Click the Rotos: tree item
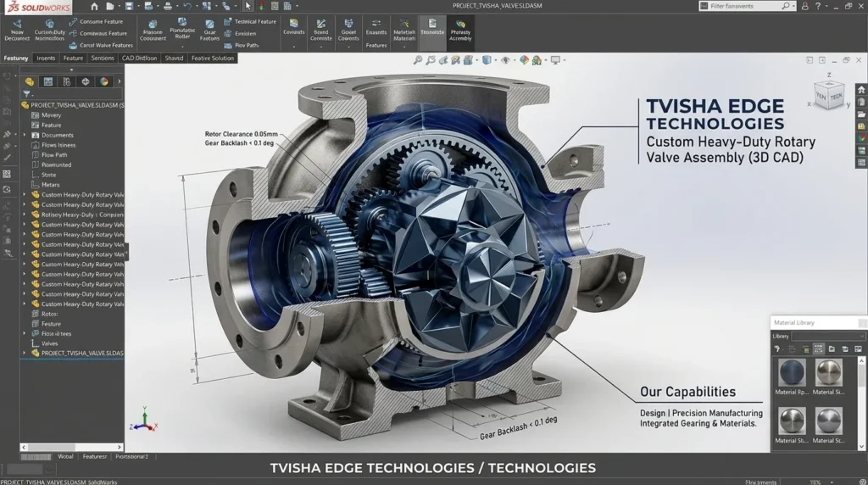This screenshot has width=868, height=485. 49,314
